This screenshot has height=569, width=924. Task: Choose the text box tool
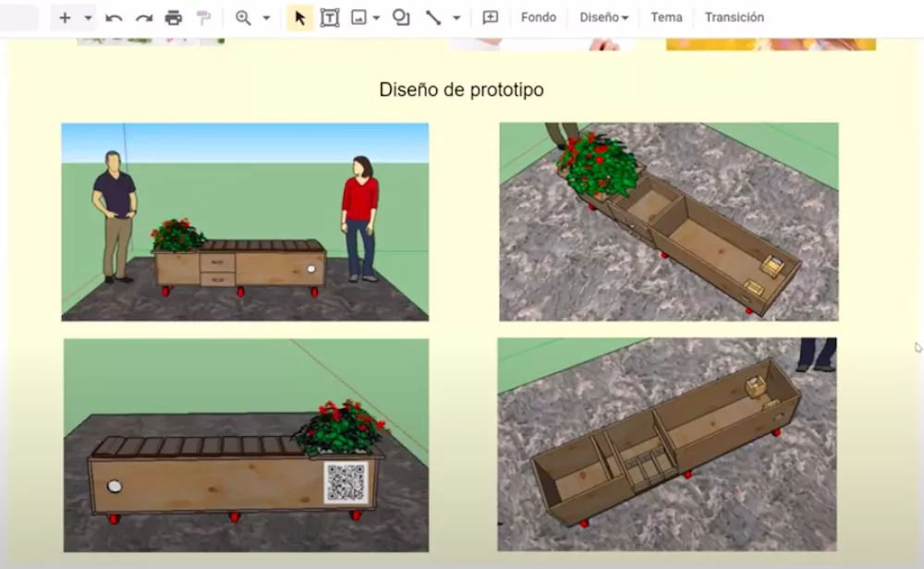329,18
